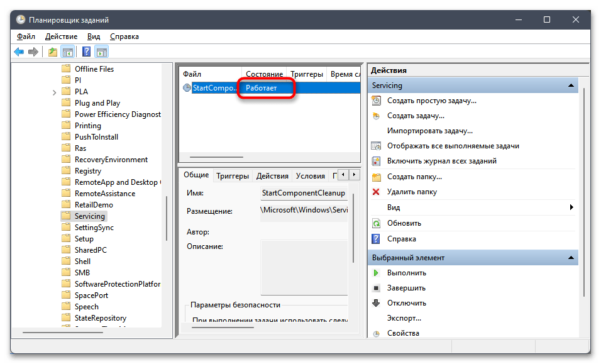Screen dimensions: 601x364
Task: Select the SoftwareProtectionPlatform folder
Action: [x=118, y=284]
